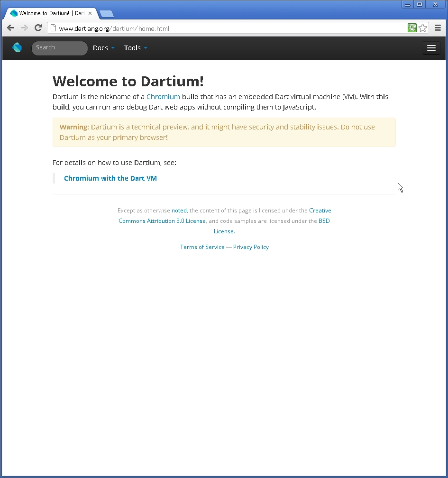The width and height of the screenshot is (448, 478).
Task: Click the Welcome to Dartium! heading
Action: (x=128, y=81)
